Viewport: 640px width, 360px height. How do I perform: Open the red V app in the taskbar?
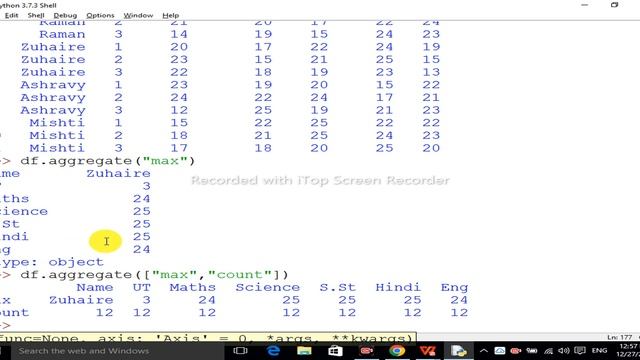[x=428, y=351]
